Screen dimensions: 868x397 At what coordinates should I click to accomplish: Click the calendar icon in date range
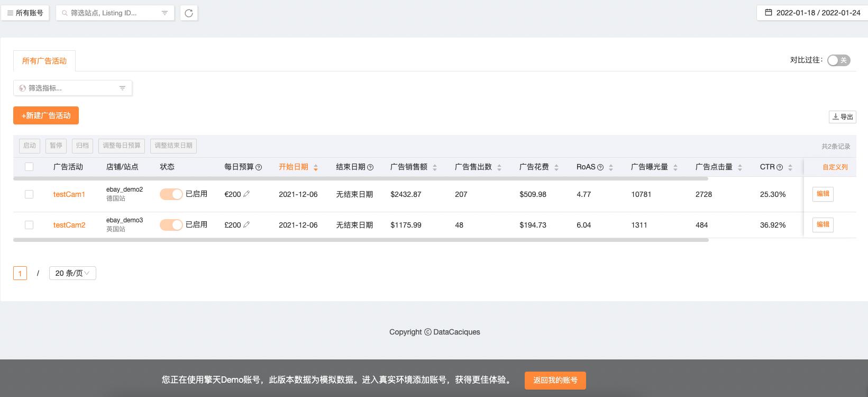pyautogui.click(x=769, y=12)
